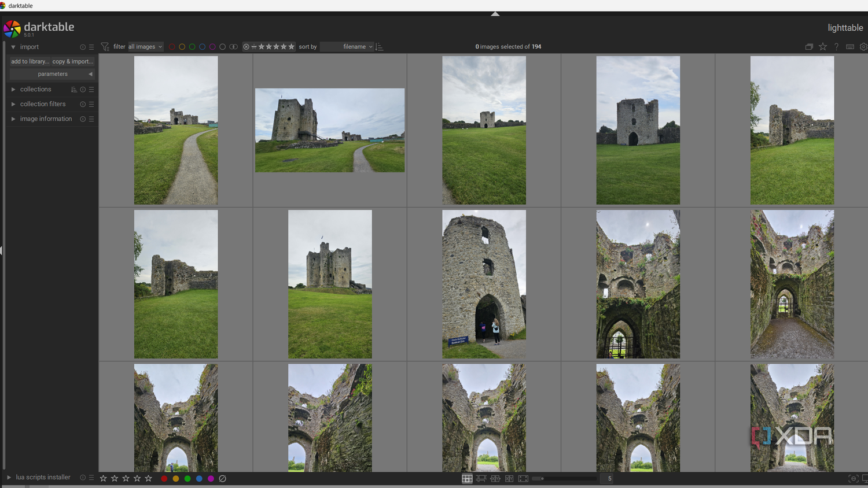This screenshot has height=488, width=868.
Task: Select the landscape castle thumbnail
Action: [330, 130]
